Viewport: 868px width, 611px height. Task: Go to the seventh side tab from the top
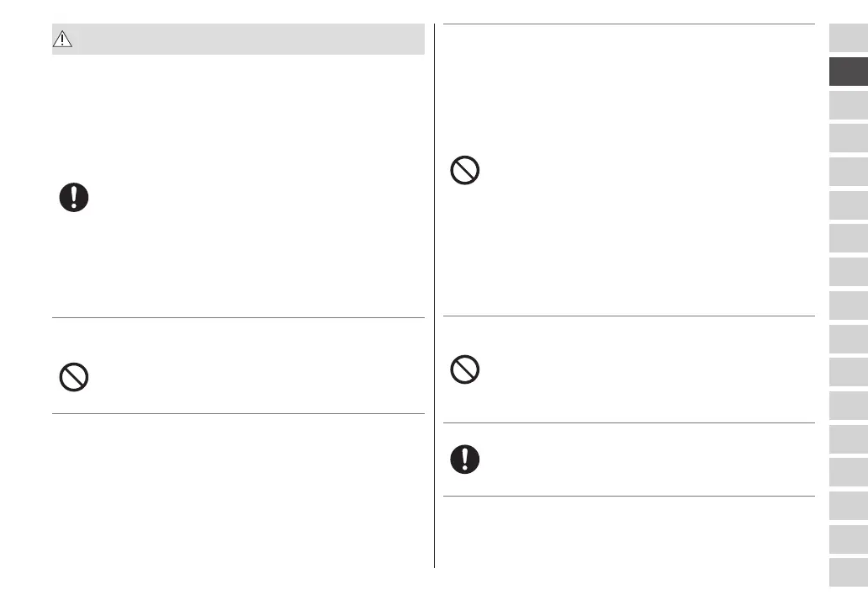[848, 238]
